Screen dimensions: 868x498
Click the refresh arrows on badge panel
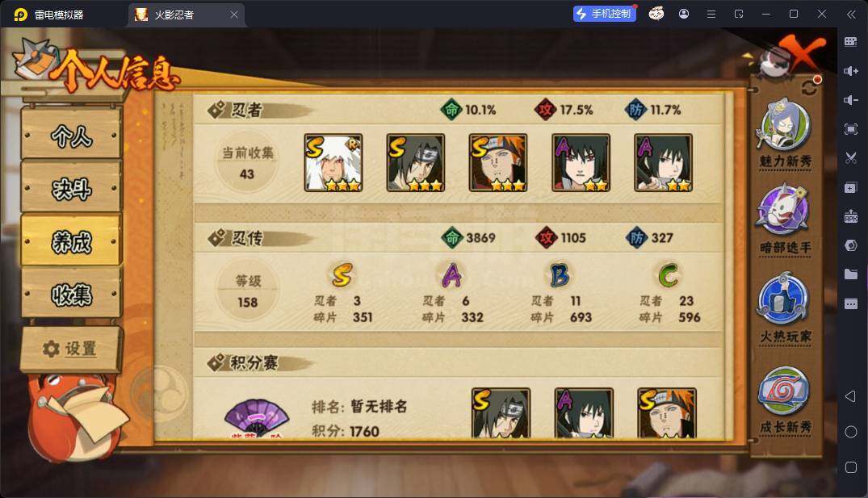[811, 86]
